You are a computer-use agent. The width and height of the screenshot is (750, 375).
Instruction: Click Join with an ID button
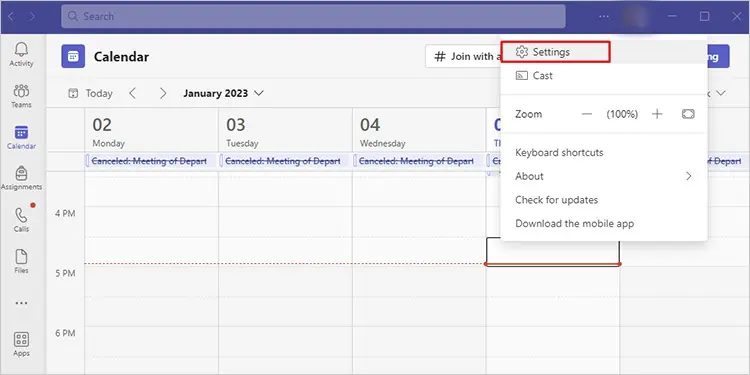click(x=463, y=56)
